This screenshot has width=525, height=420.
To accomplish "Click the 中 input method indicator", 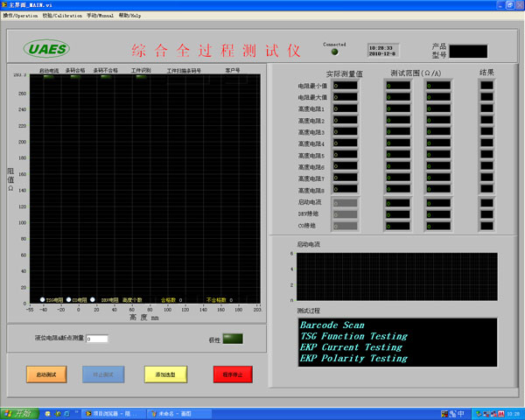I will [x=461, y=414].
